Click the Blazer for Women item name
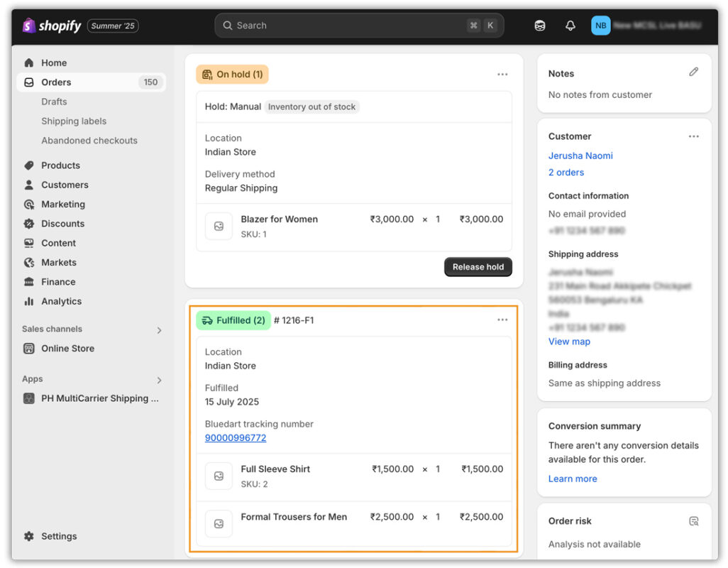Viewport: 728px width, 568px height. tap(279, 219)
